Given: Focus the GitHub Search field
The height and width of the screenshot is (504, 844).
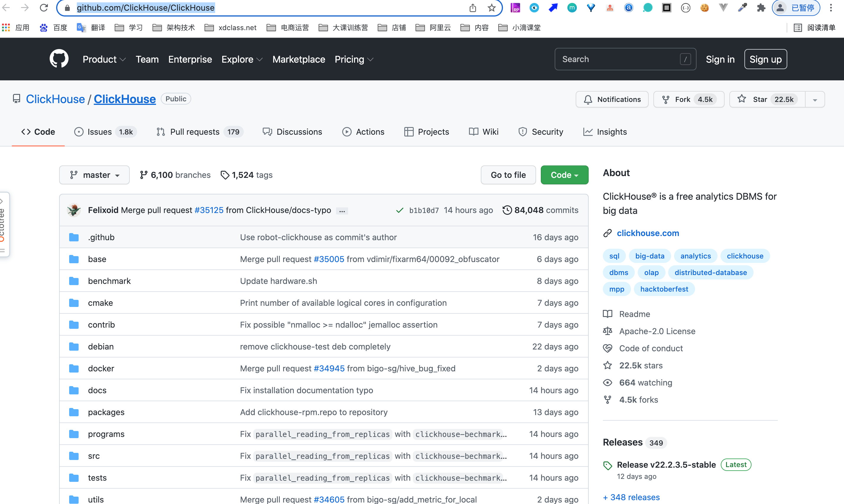Looking at the screenshot, I should click(x=625, y=59).
